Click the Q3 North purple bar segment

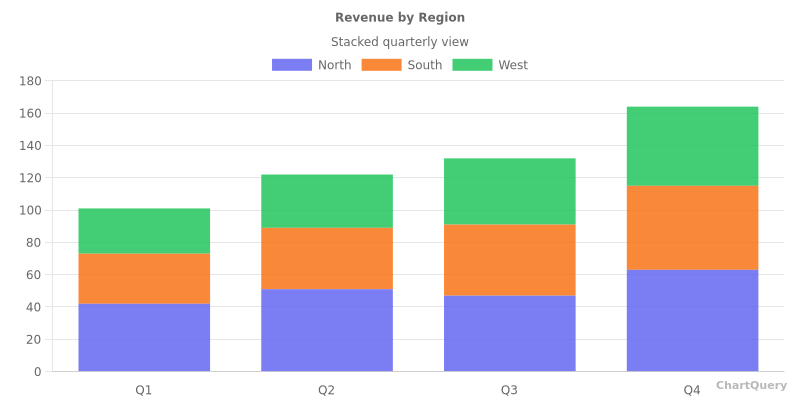(510, 333)
